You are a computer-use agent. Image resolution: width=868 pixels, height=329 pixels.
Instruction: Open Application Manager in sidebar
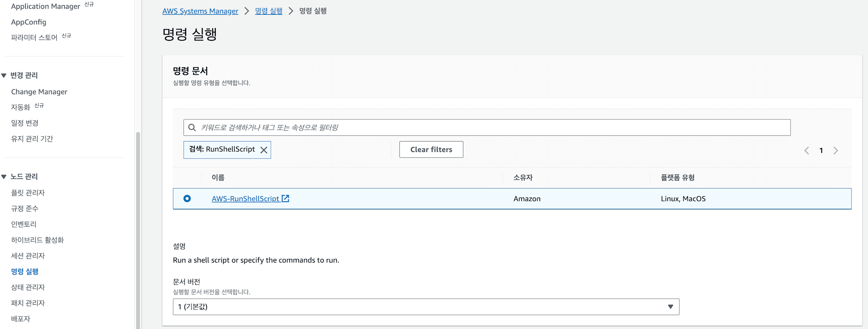point(46,6)
